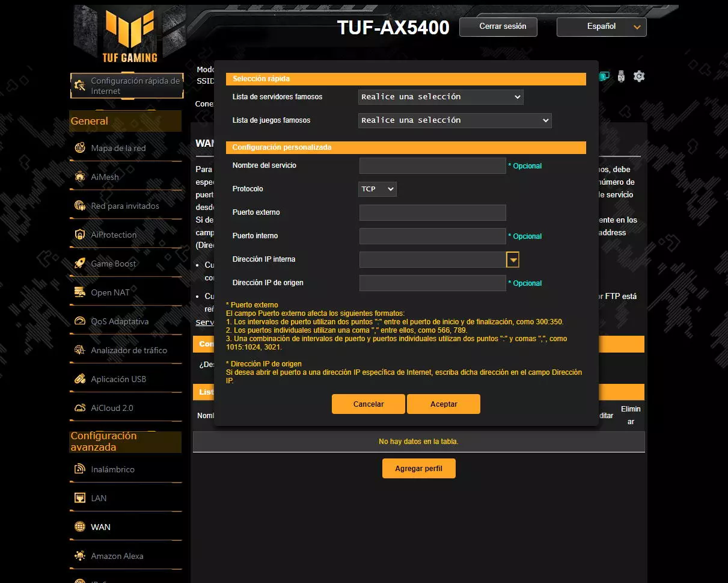The height and width of the screenshot is (583, 728).
Task: Click the QoS Adaptativa gauge icon
Action: pos(80,321)
